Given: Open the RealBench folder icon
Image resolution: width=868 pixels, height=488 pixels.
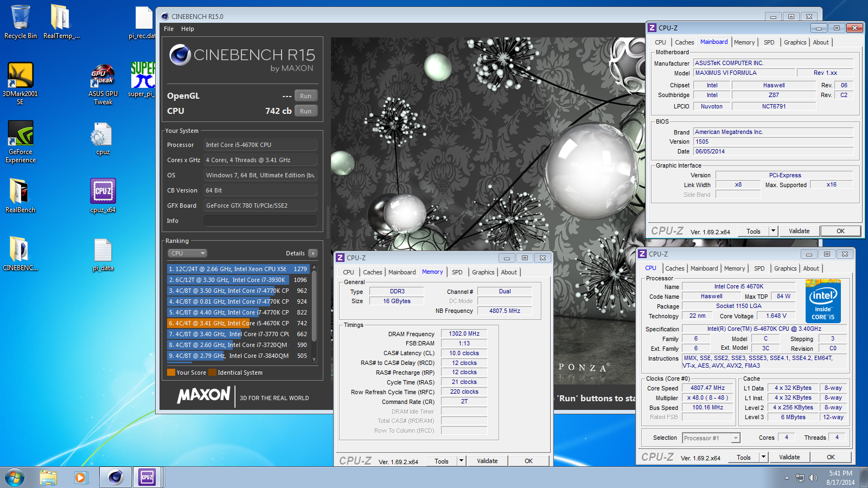Looking at the screenshot, I should pyautogui.click(x=21, y=195).
